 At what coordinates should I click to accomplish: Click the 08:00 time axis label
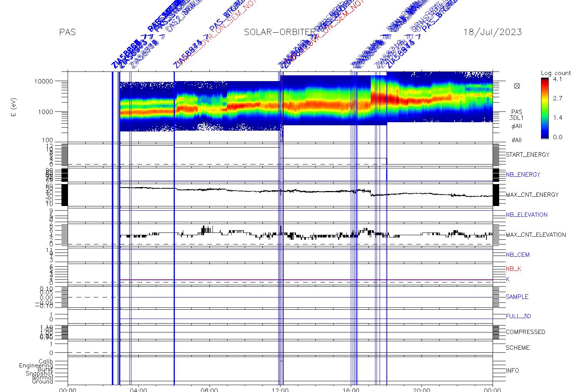pyautogui.click(x=209, y=389)
